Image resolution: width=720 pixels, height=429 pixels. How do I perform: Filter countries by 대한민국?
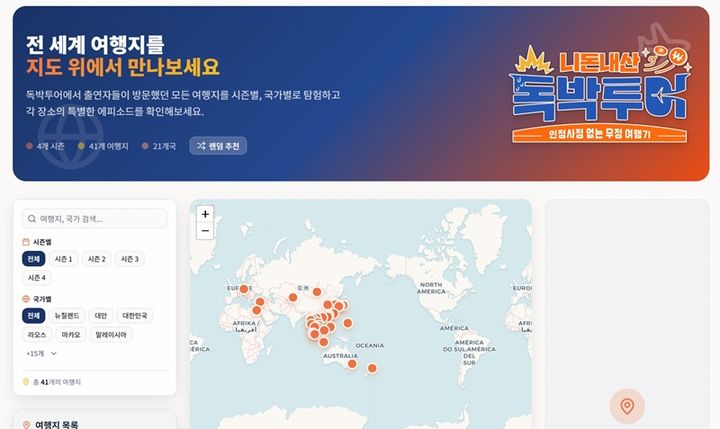(135, 316)
